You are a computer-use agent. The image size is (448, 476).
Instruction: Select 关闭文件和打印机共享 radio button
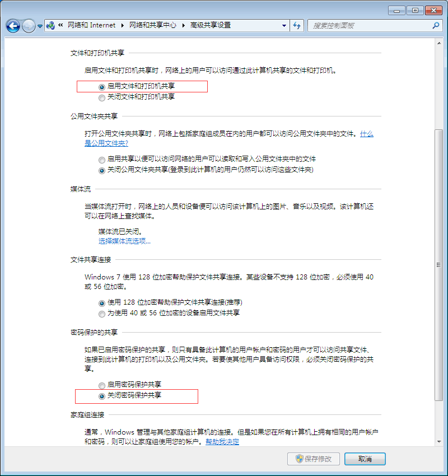click(102, 98)
